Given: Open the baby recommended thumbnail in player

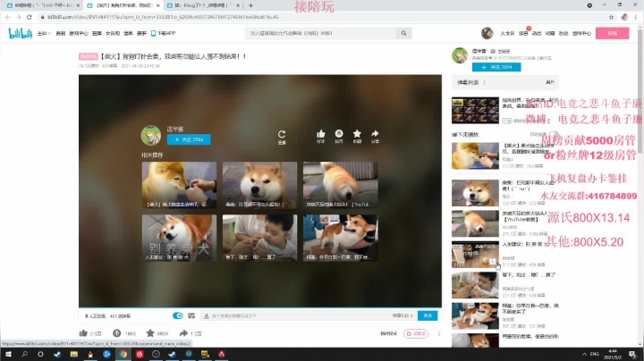Looking at the screenshot, I should [x=259, y=238].
